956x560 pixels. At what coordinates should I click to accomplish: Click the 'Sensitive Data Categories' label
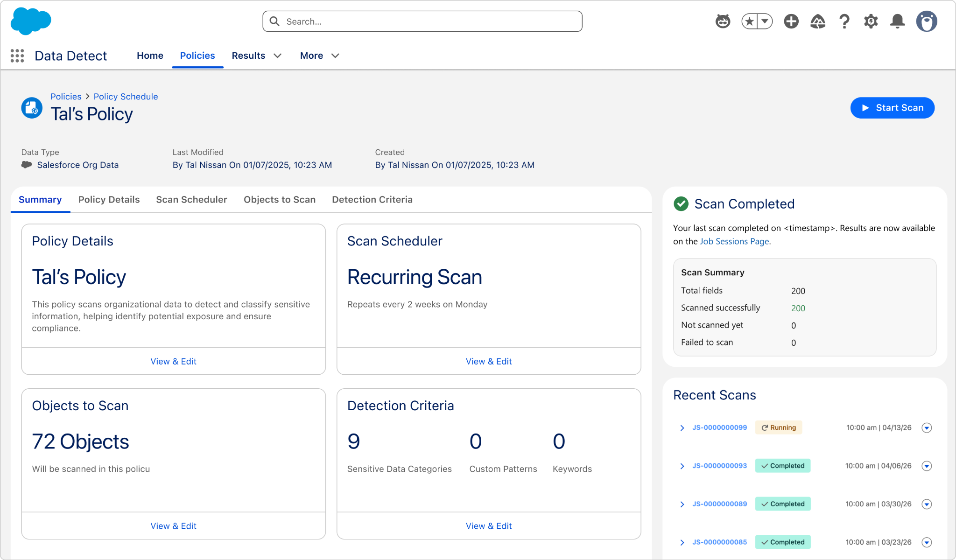pos(400,469)
